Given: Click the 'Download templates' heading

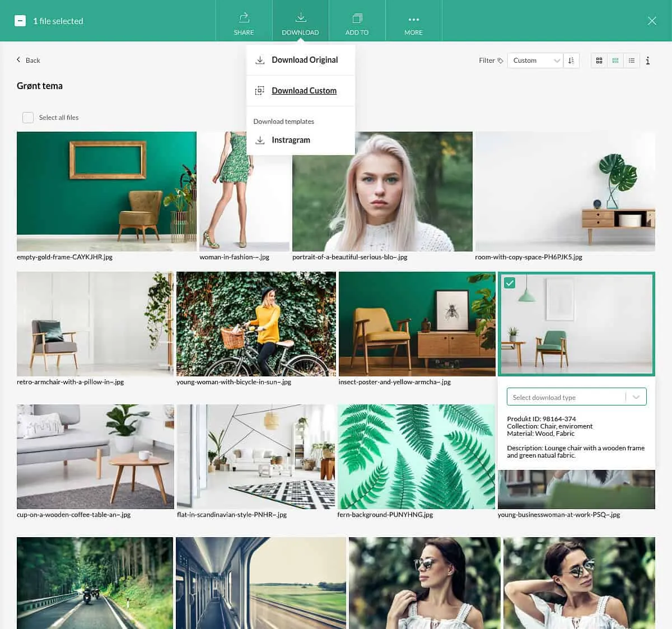Looking at the screenshot, I should click(283, 122).
